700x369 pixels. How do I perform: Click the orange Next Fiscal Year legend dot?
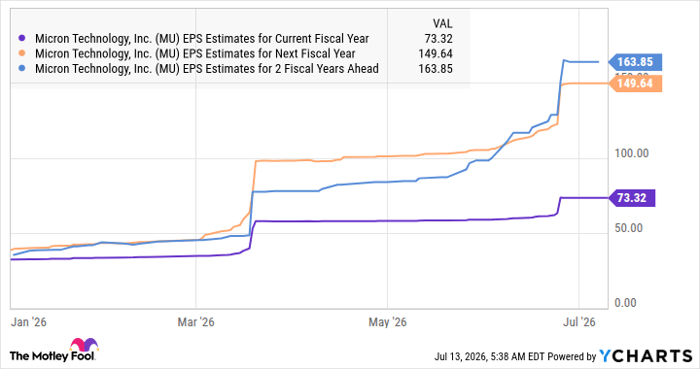coord(22,54)
